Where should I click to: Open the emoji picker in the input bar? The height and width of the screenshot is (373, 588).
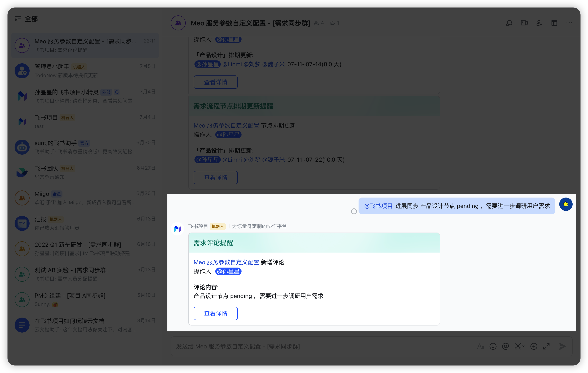click(493, 346)
